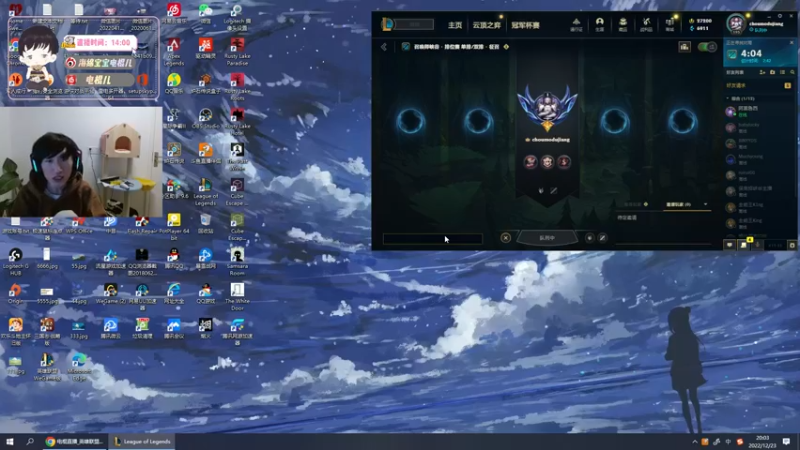800x450 pixels.
Task: Click the League client logo play button
Action: tap(387, 24)
